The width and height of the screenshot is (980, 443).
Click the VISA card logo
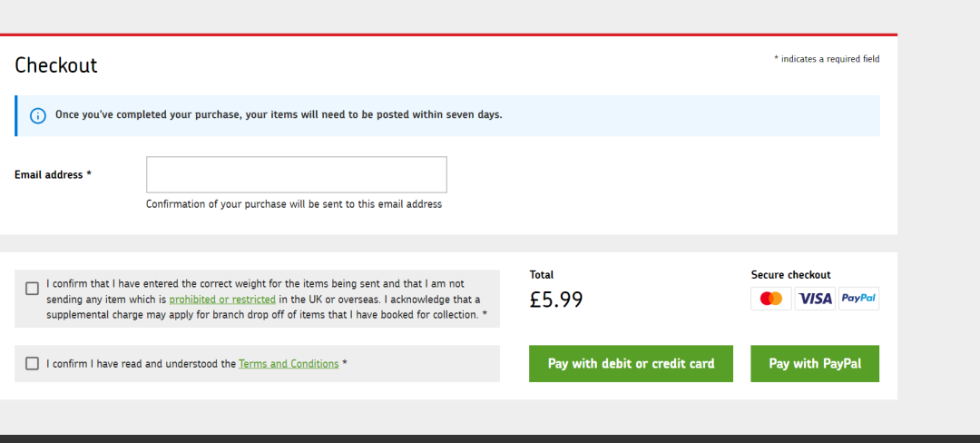click(x=815, y=299)
